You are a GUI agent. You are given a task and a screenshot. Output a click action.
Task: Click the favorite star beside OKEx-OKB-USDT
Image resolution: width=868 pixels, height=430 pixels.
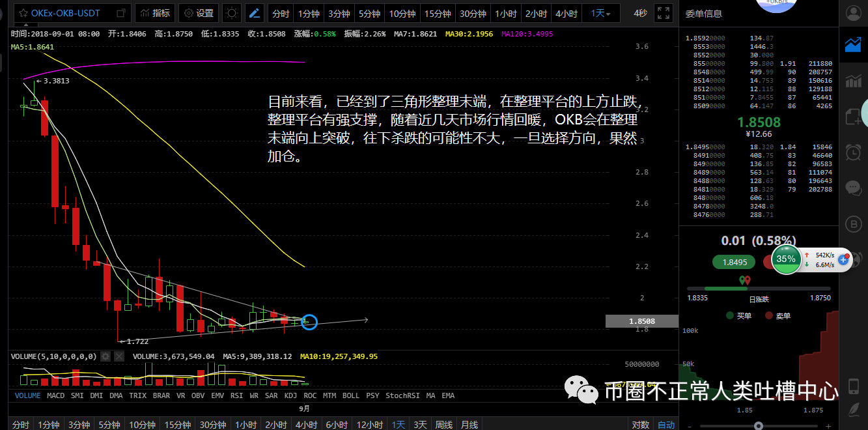tap(23, 13)
